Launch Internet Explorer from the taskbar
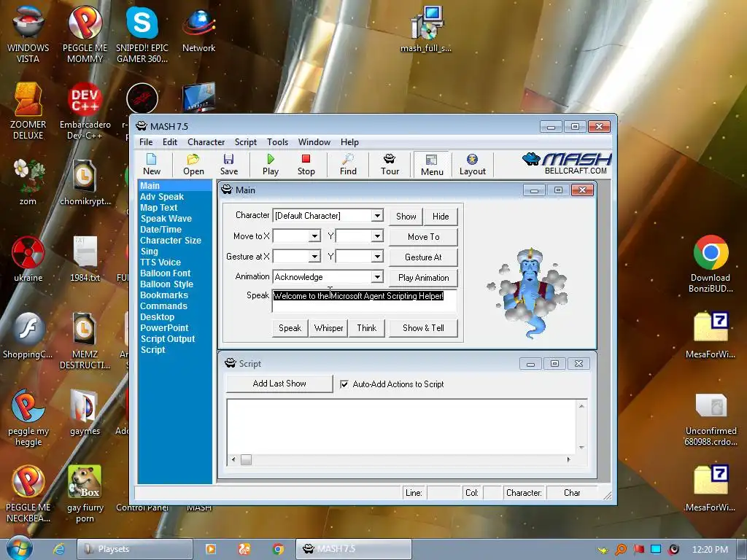747x560 pixels. tap(58, 549)
